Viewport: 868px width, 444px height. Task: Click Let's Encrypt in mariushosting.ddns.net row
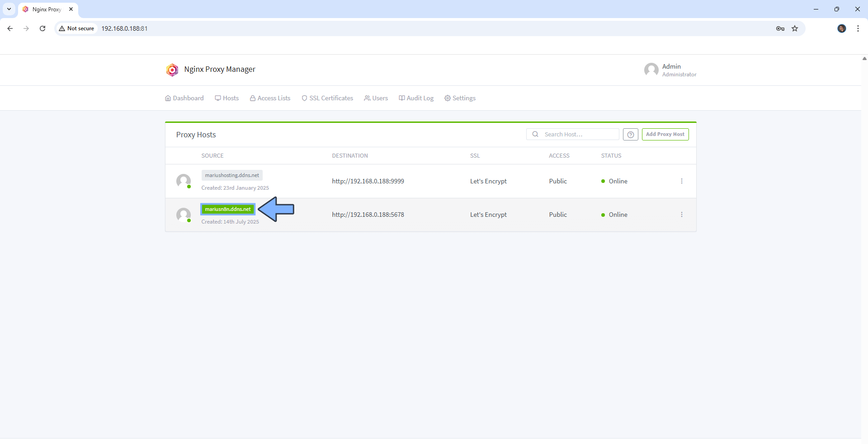click(488, 181)
